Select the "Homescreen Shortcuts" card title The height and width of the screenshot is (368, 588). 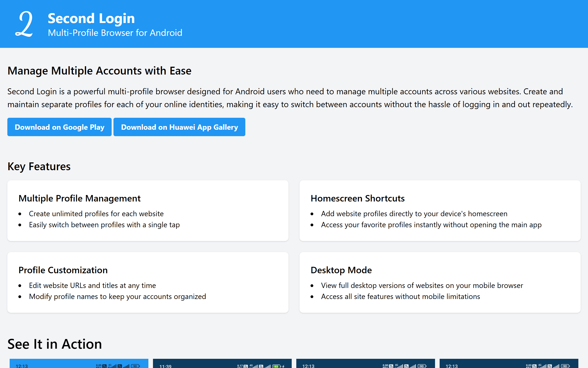click(358, 198)
